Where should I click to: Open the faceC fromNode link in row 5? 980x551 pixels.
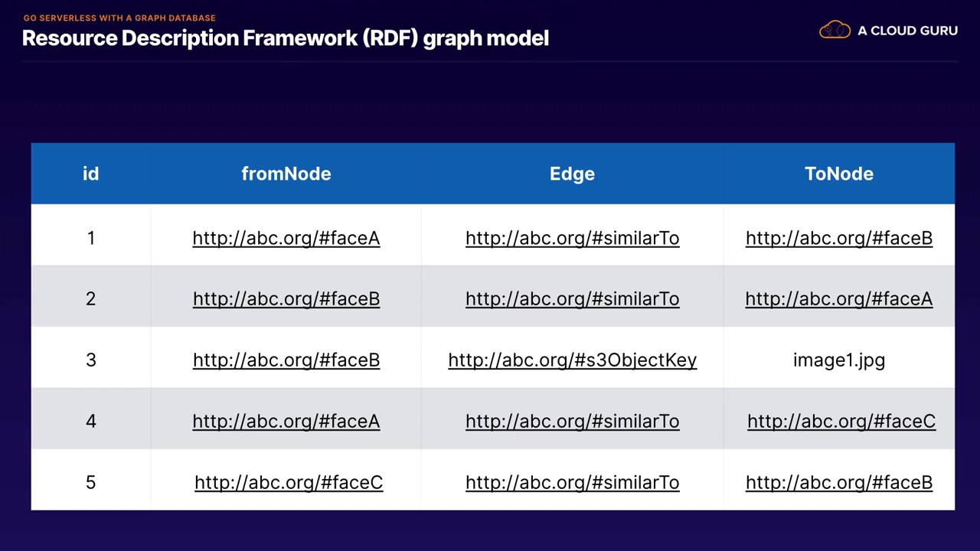[288, 483]
